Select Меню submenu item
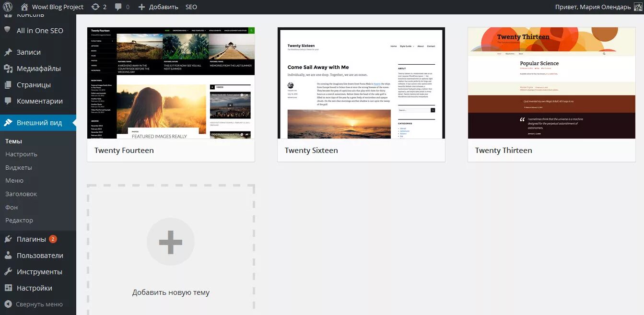 tap(14, 181)
